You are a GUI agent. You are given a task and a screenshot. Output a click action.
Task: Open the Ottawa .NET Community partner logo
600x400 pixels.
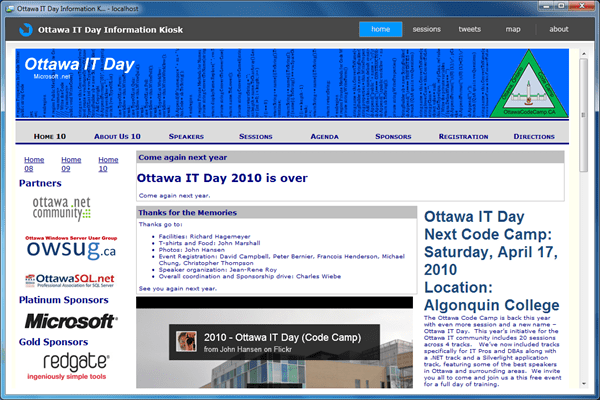coord(59,209)
